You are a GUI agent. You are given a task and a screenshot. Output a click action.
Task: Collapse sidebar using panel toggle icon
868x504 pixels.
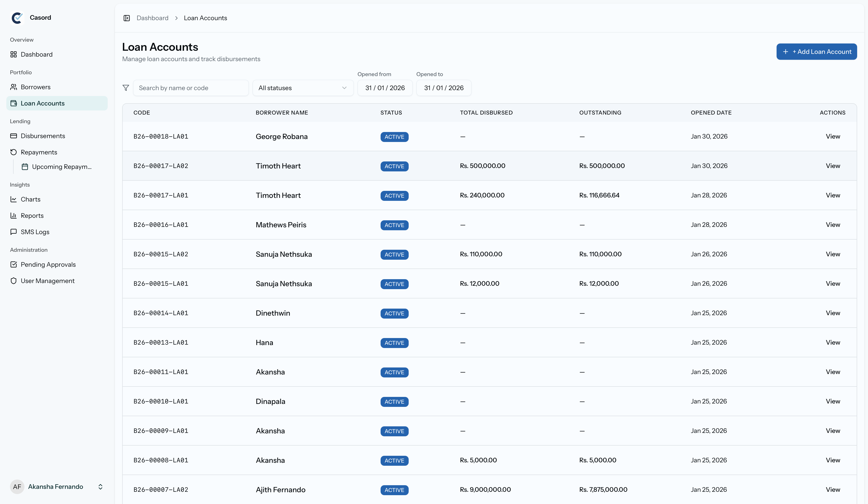(126, 18)
